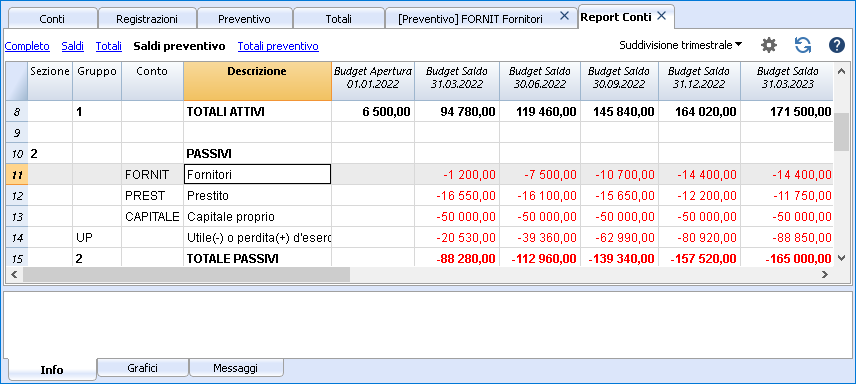Image resolution: width=856 pixels, height=384 pixels.
Task: Click the Prestito description cell
Action: [x=257, y=196]
